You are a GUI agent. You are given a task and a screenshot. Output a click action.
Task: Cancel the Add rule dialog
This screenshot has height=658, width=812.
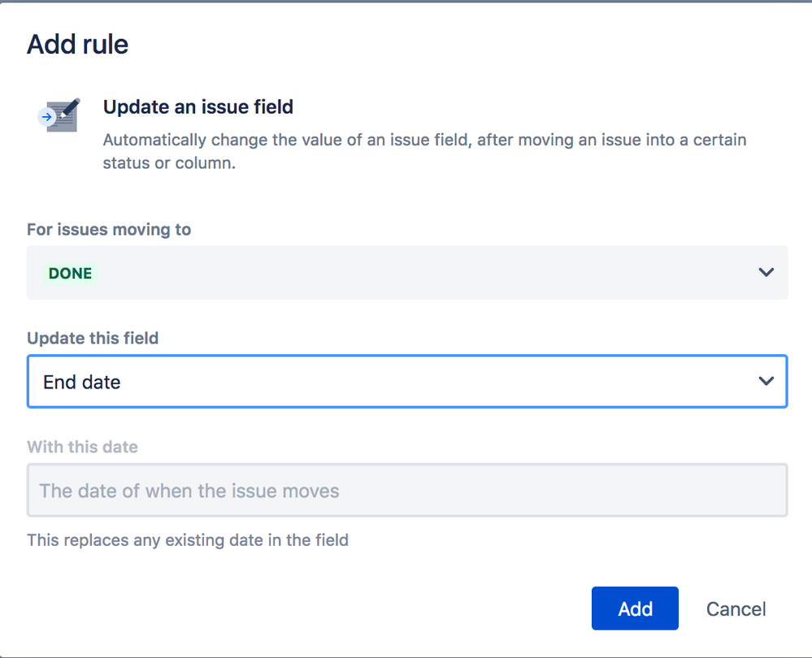click(x=736, y=608)
